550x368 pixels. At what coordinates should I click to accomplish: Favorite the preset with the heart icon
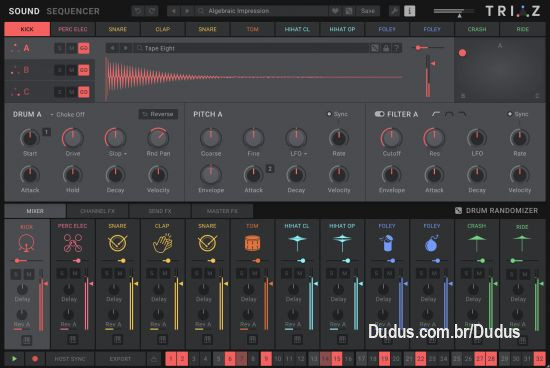[x=335, y=11]
